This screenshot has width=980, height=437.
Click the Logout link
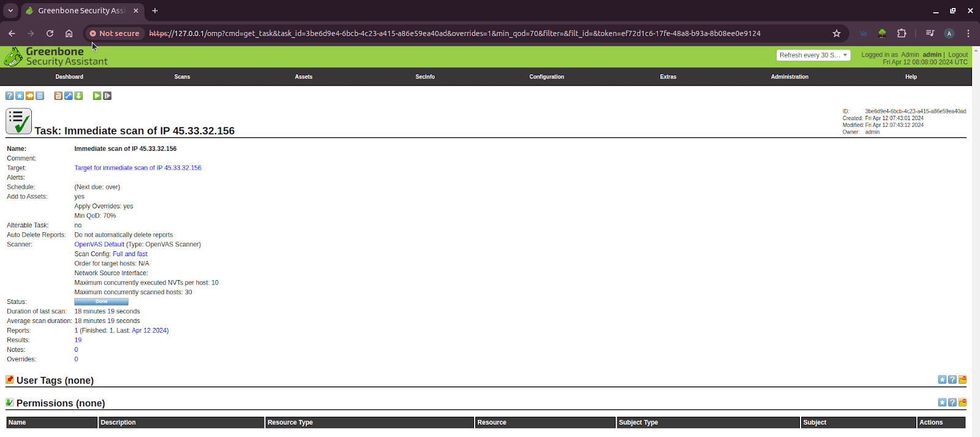coord(958,55)
